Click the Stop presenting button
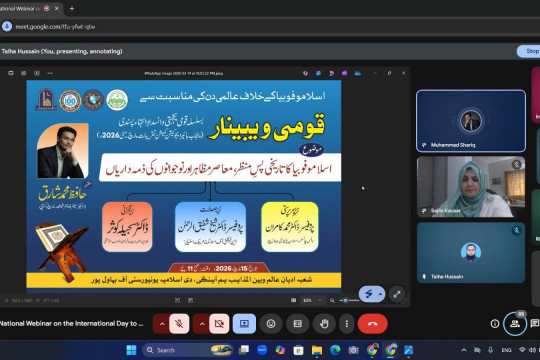Image resolution: width=540 pixels, height=360 pixels. pyautogui.click(x=529, y=51)
